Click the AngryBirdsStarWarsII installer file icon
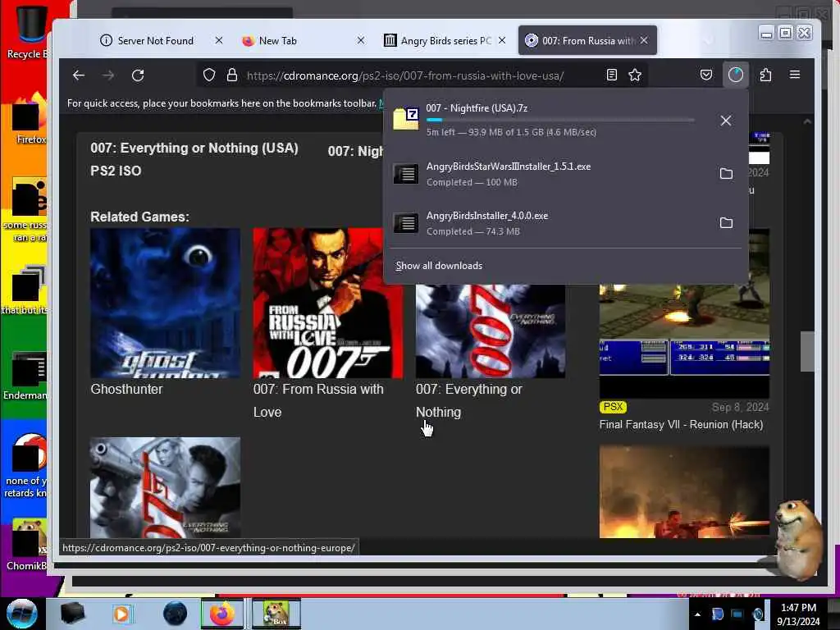 [x=406, y=174]
